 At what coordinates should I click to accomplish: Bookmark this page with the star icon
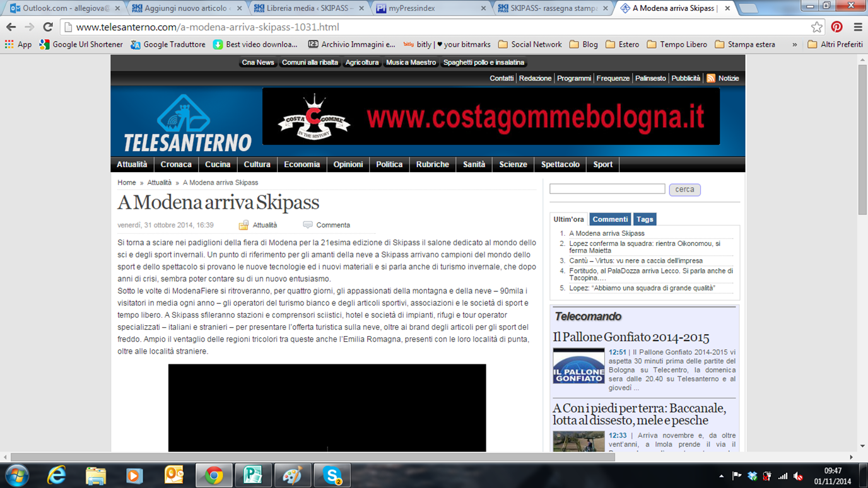(817, 27)
